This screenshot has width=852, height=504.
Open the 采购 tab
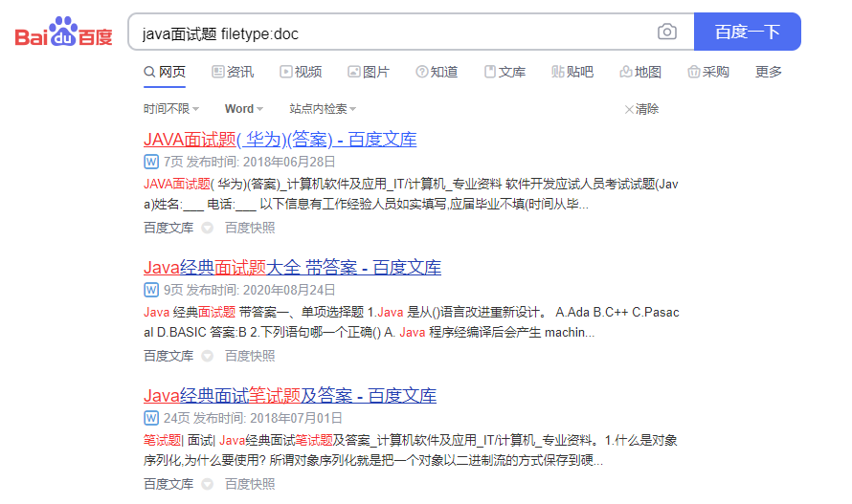(x=708, y=73)
